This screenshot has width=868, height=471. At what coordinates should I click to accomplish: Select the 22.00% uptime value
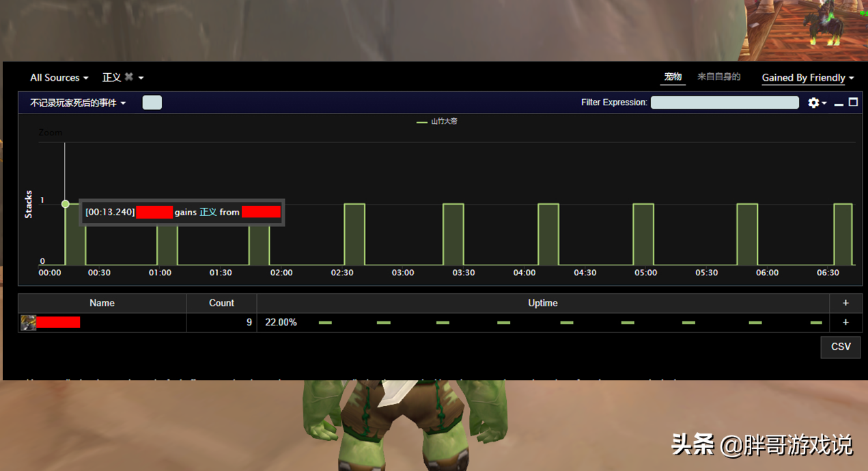[x=281, y=323]
